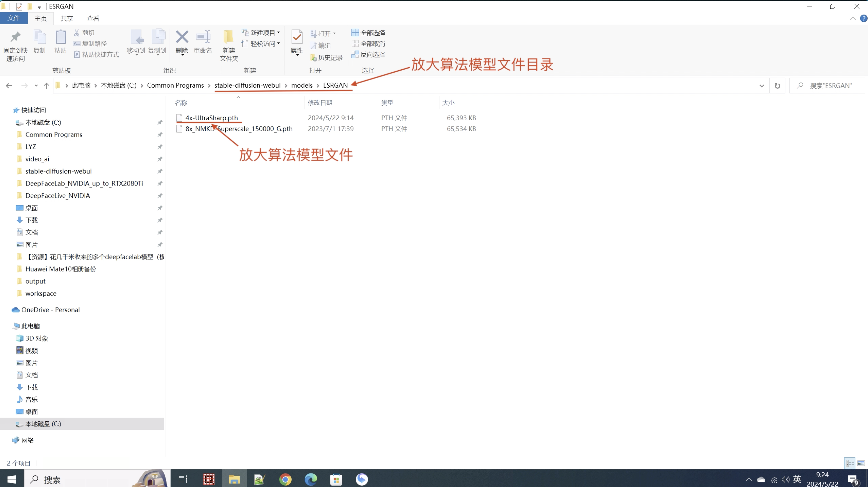Open Microsoft Store from the taskbar

pyautogui.click(x=336, y=479)
